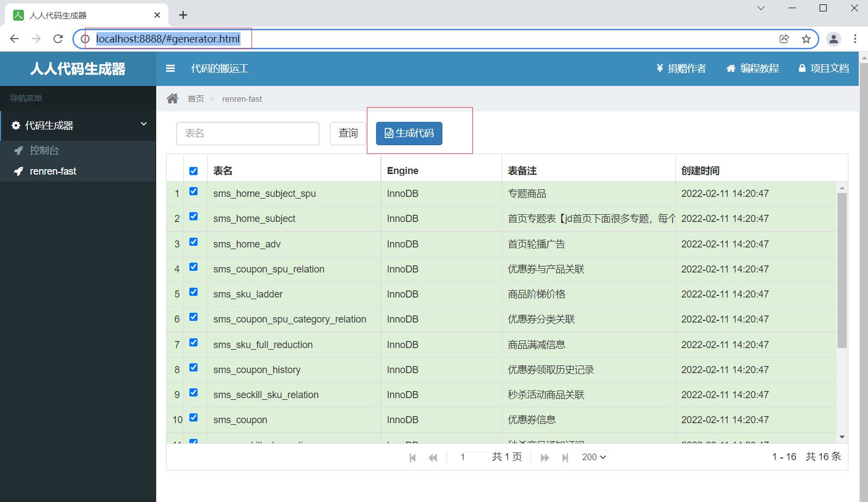
Task: Reload the browser page
Action: click(x=58, y=39)
